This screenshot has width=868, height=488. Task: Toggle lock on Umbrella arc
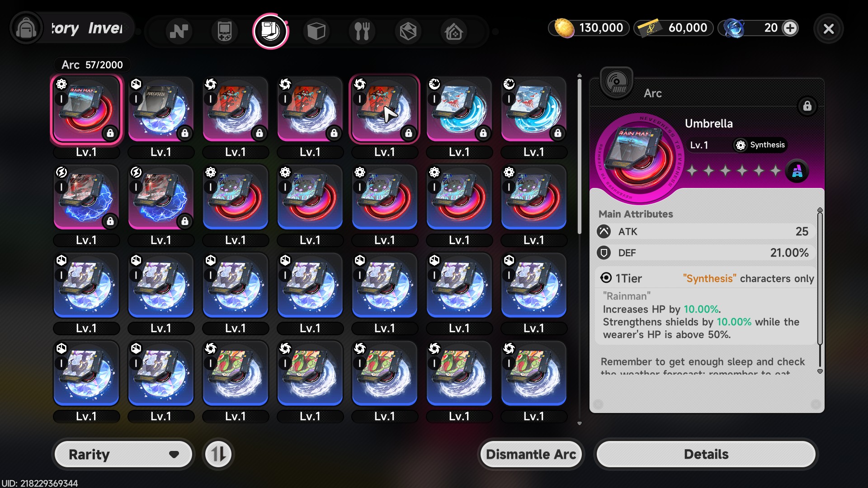point(807,107)
